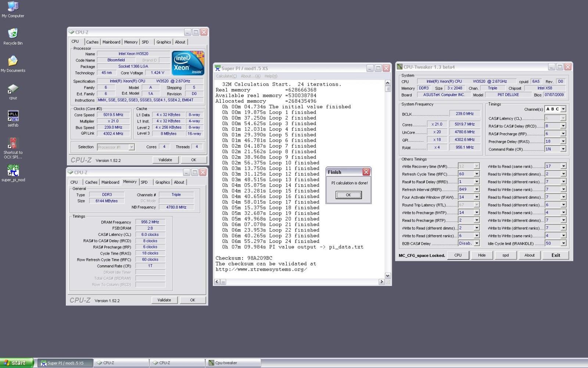Confirm OK in Finish dialog
The image size is (588, 368).
click(348, 195)
